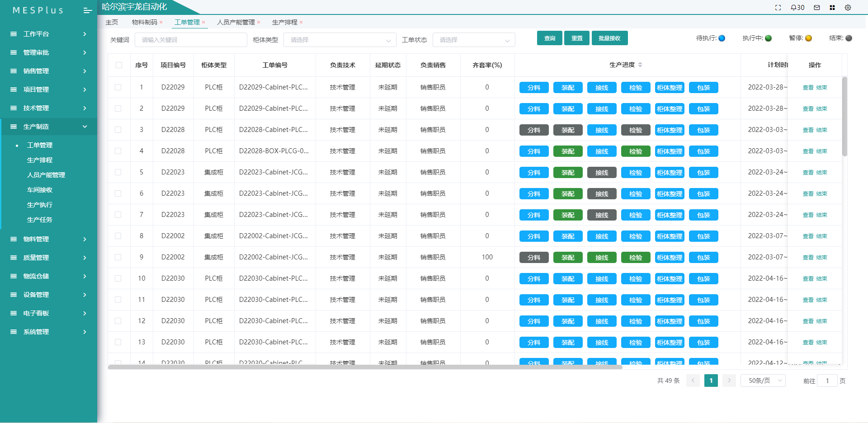Click the 物料管理 sidebar menu icon
The image size is (868, 423).
pos(14,239)
